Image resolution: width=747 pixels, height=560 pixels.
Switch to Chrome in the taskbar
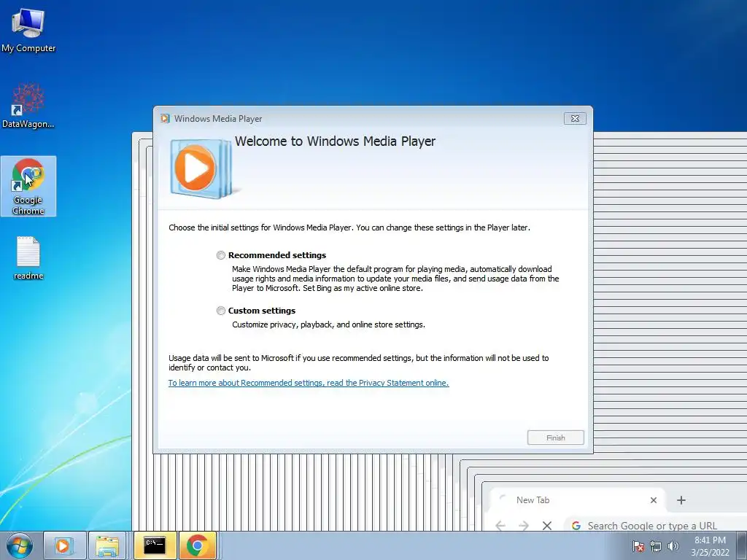click(197, 545)
